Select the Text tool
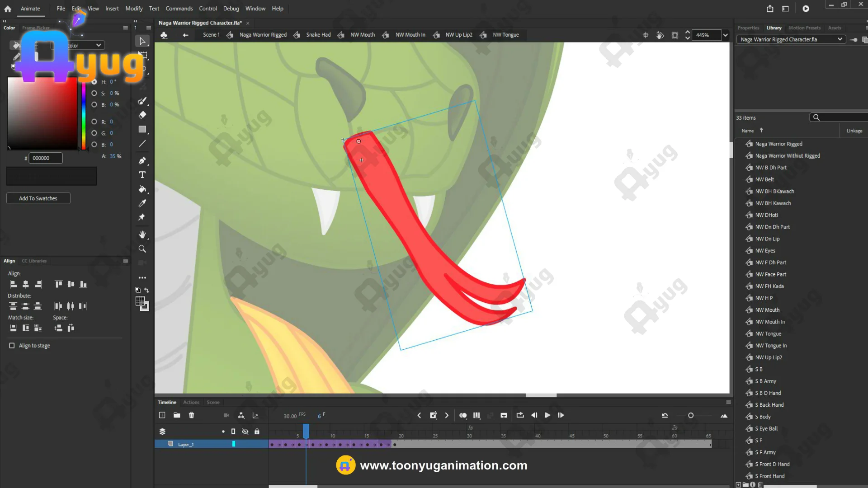868x488 pixels. tap(142, 175)
